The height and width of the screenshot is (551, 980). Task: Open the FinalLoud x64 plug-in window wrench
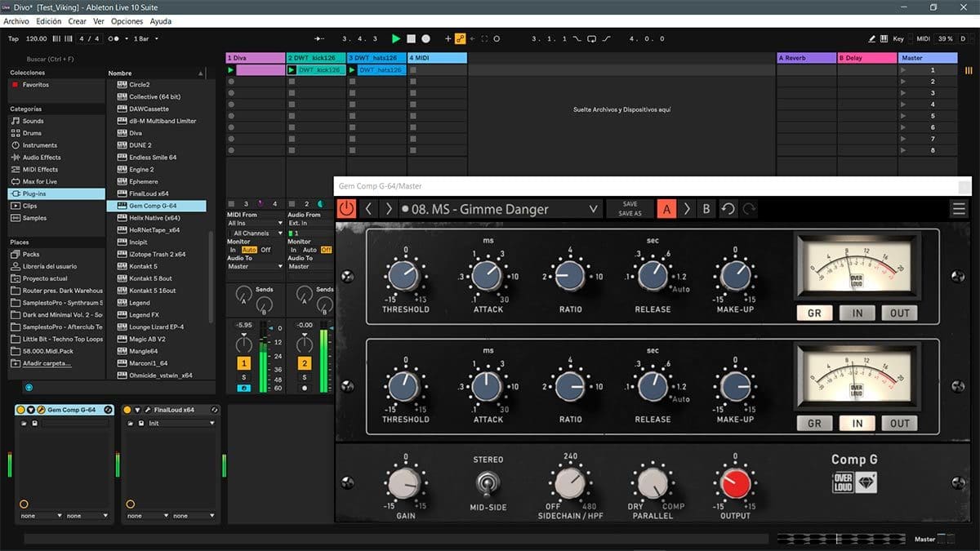(147, 410)
